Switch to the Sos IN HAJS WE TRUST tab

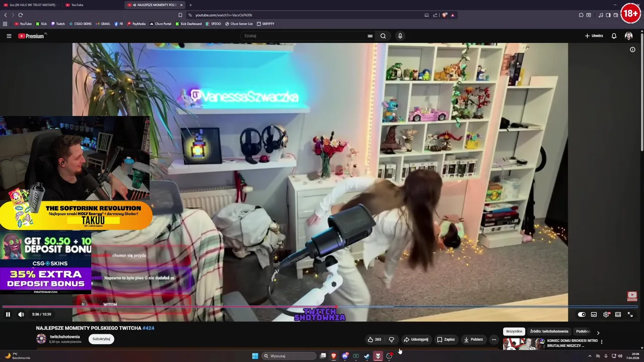(30, 5)
